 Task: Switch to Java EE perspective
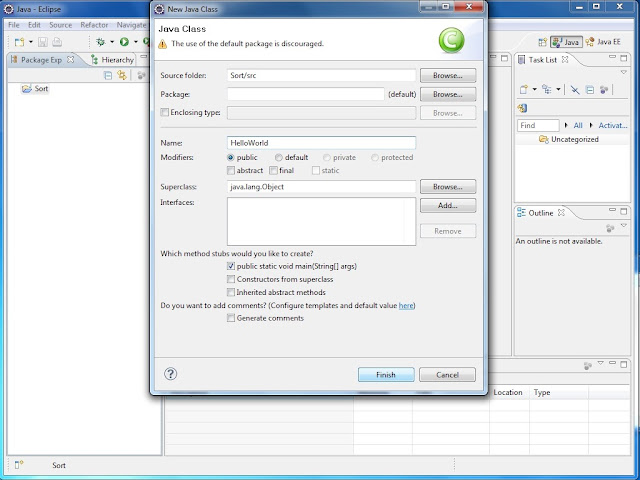tap(603, 42)
